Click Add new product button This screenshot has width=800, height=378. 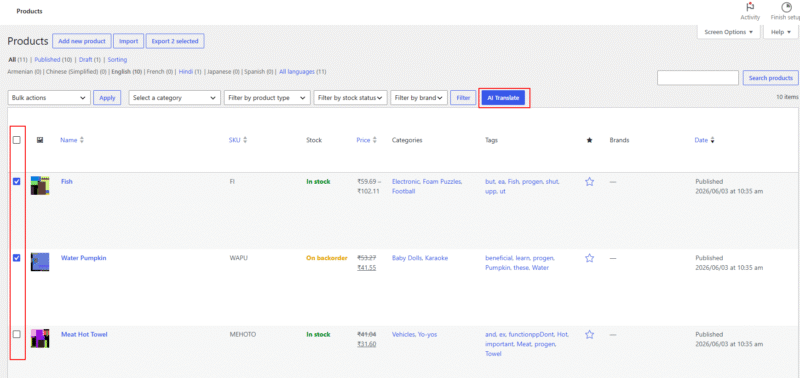[x=82, y=41]
